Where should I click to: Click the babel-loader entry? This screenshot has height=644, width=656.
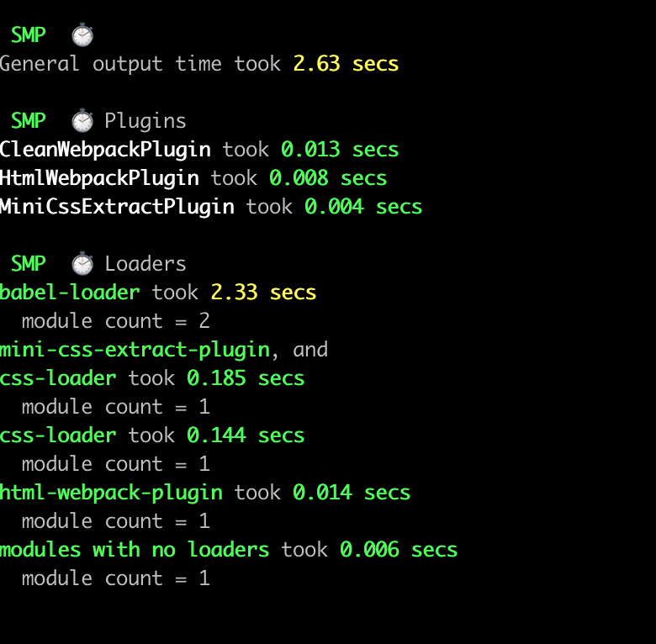[x=70, y=293]
